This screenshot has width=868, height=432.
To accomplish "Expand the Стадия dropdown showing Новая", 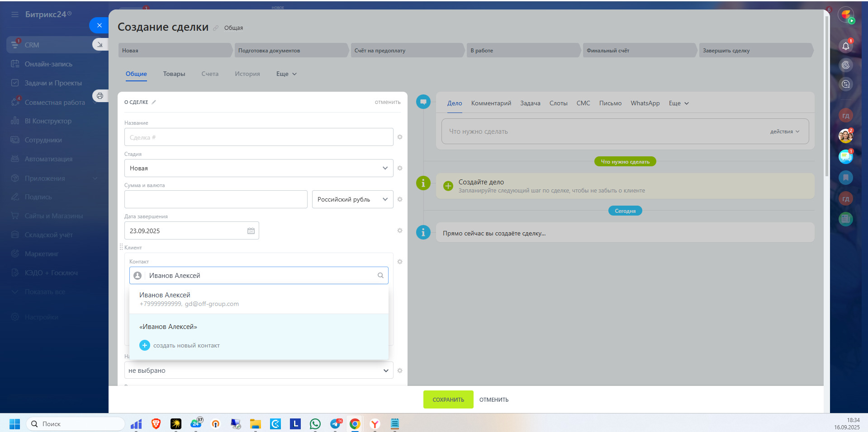I will [258, 168].
